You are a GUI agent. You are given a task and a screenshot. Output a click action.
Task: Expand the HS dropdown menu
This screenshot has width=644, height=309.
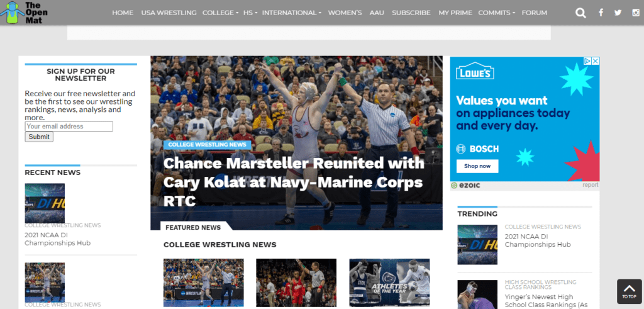click(250, 13)
